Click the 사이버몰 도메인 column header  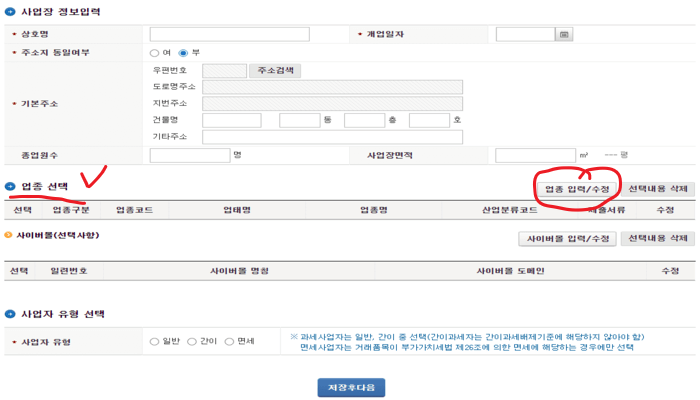tap(510, 271)
